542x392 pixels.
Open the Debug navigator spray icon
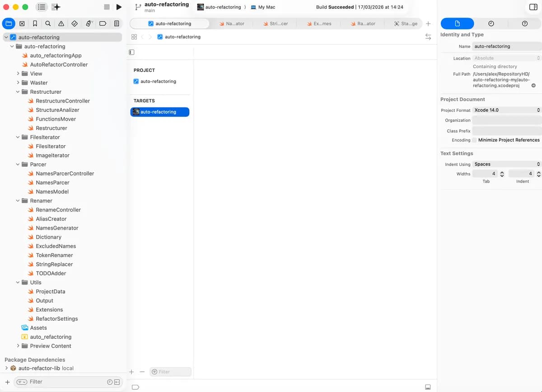pyautogui.click(x=89, y=23)
